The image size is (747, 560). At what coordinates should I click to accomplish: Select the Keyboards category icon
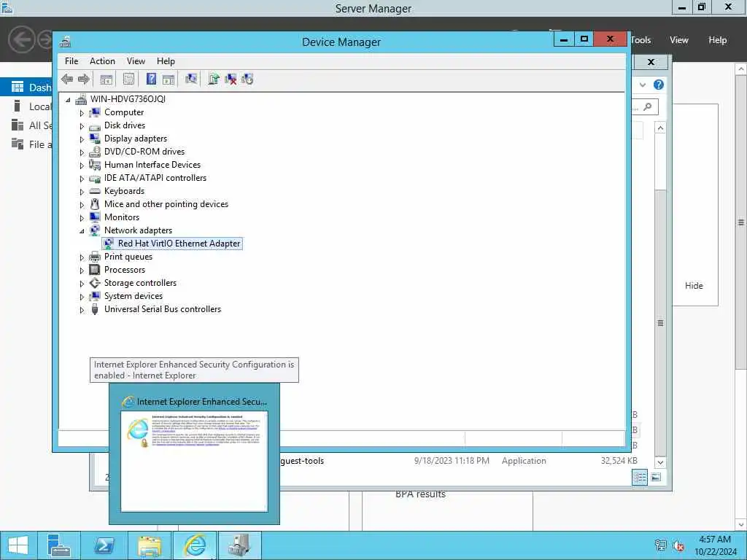(95, 191)
